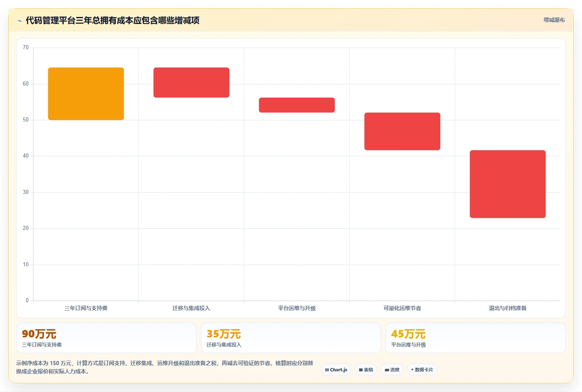The image size is (582, 392).
Task: Click the 增减瀑布 label at top right
Action: [554, 20]
